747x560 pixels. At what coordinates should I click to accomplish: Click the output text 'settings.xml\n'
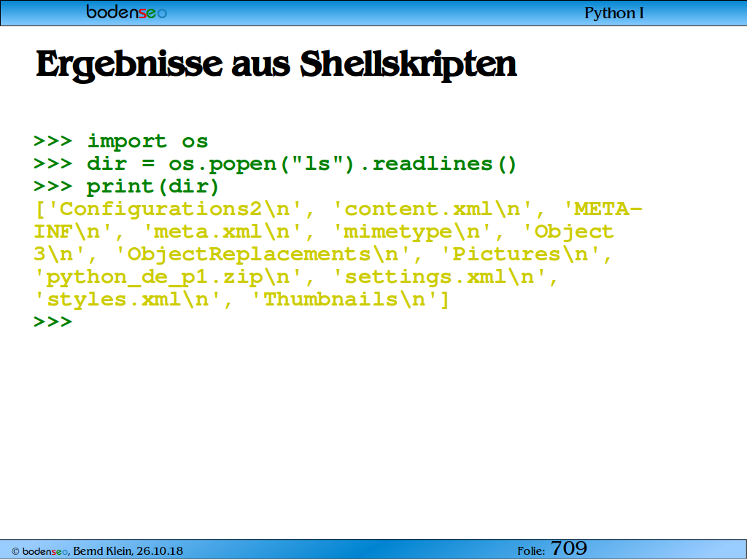point(439,277)
